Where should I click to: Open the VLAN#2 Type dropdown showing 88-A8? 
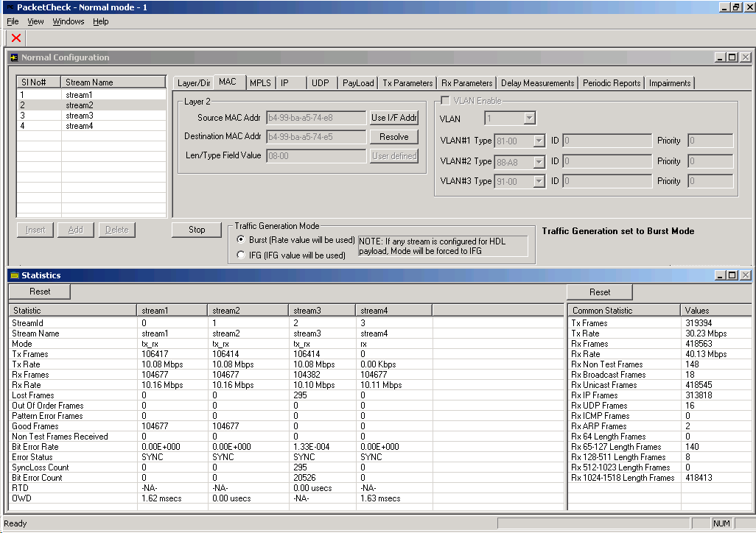[539, 160]
